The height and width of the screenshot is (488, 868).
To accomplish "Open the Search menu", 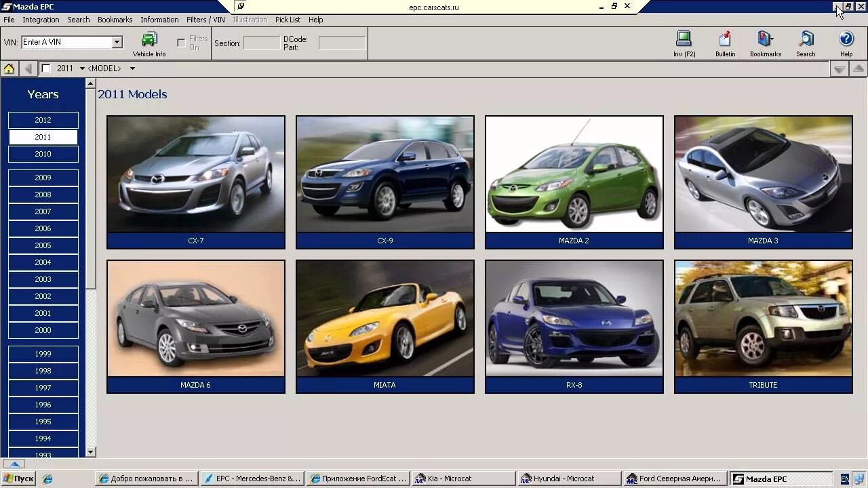I will point(79,20).
